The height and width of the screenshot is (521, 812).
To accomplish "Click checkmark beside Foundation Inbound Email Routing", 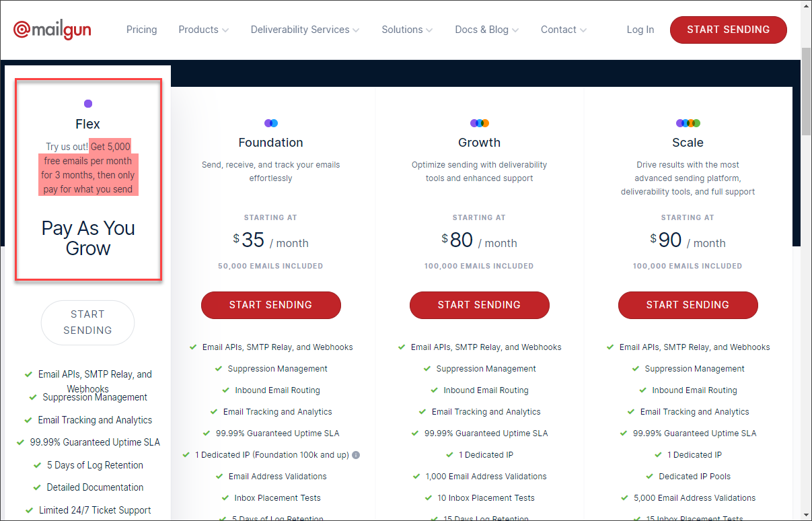I will (226, 390).
